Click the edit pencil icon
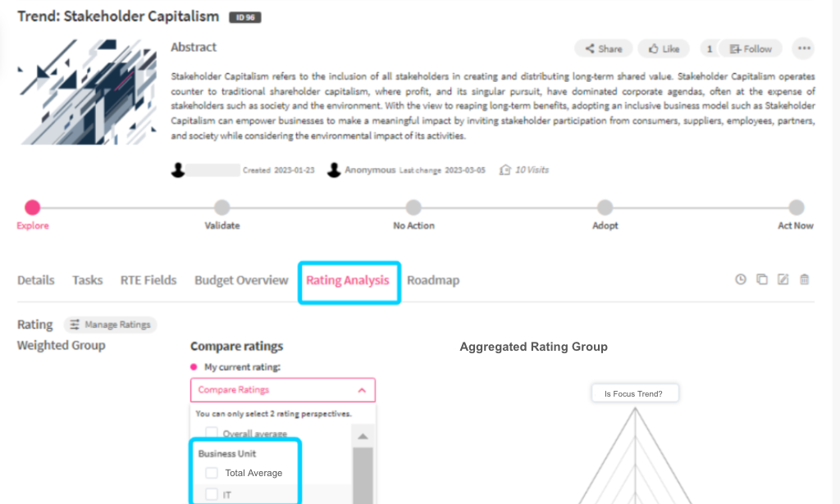The image size is (840, 504). tap(783, 279)
